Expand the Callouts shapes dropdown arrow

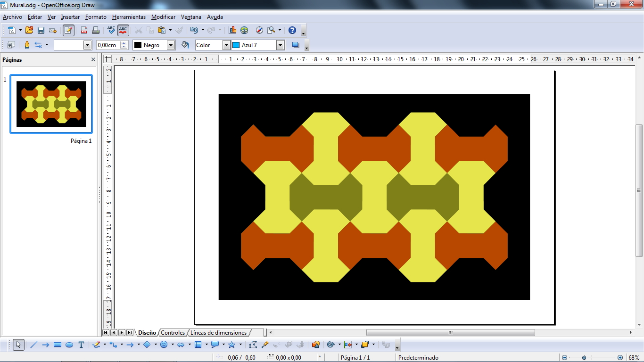click(223, 345)
